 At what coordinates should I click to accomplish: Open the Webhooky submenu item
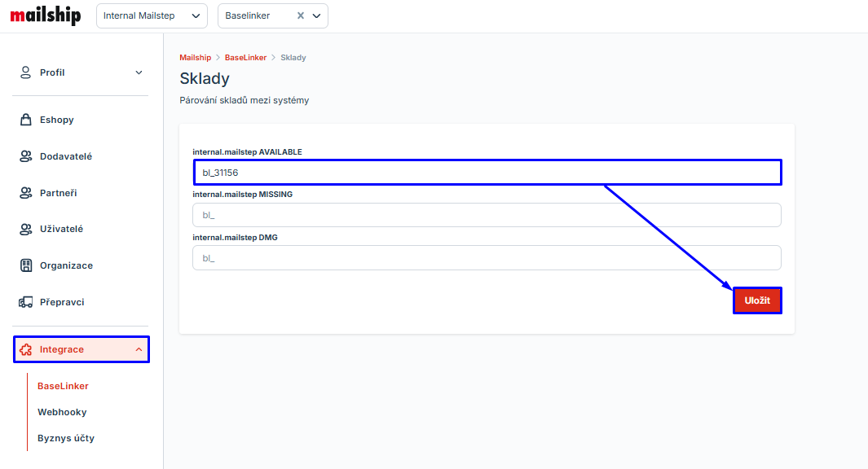point(62,412)
